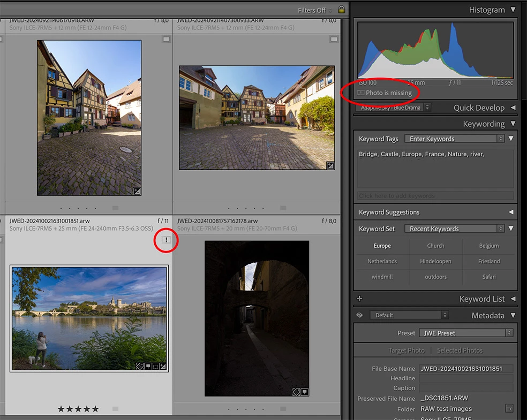Expand the Keyword Suggestions section
This screenshot has height=420, width=527.
(511, 212)
